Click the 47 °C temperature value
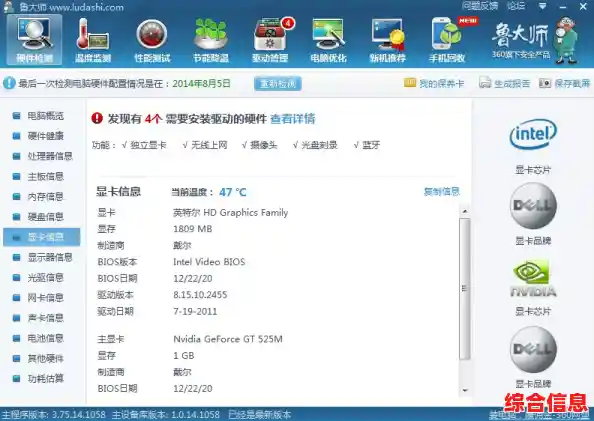Viewport: 594px width, 421px height. click(x=233, y=192)
